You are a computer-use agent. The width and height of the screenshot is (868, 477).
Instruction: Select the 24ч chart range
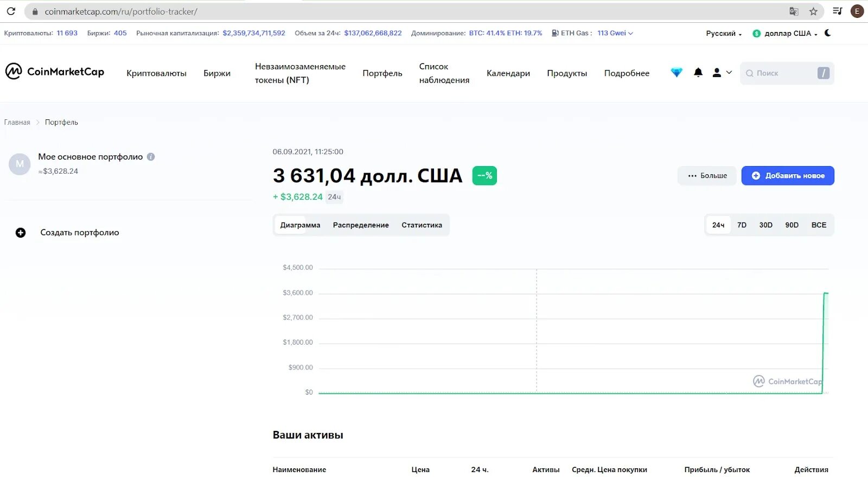(x=718, y=225)
